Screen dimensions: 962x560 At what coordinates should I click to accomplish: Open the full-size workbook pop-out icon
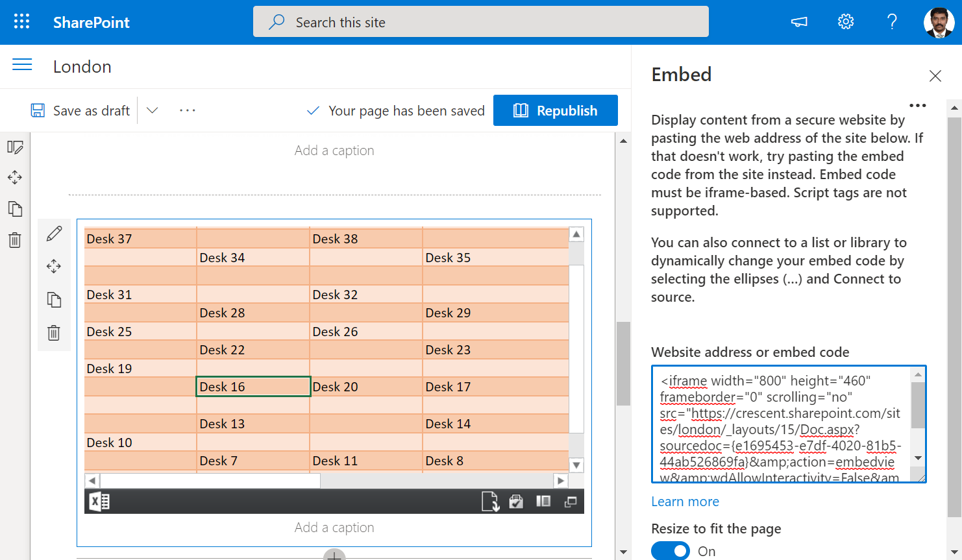(571, 501)
